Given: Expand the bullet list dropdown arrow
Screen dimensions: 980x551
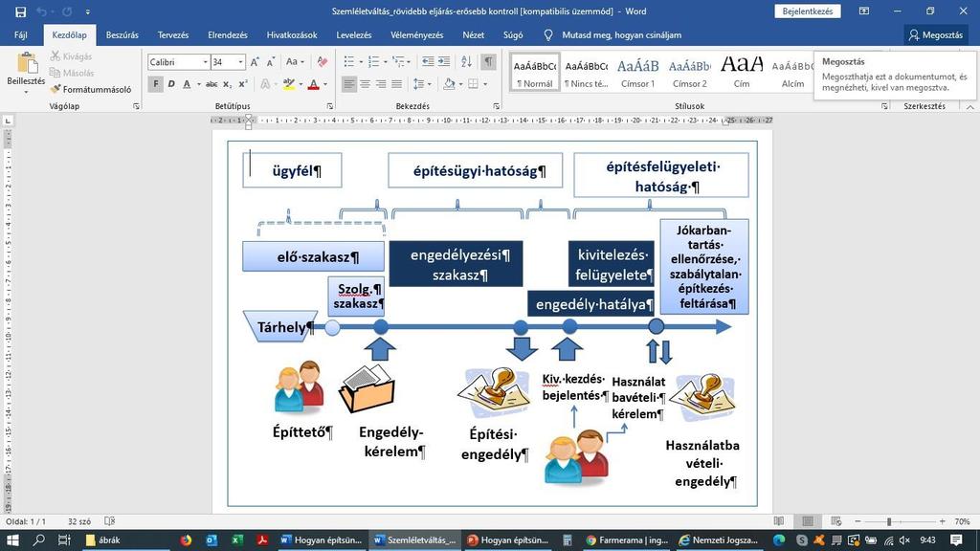Looking at the screenshot, I should pyautogui.click(x=361, y=62).
